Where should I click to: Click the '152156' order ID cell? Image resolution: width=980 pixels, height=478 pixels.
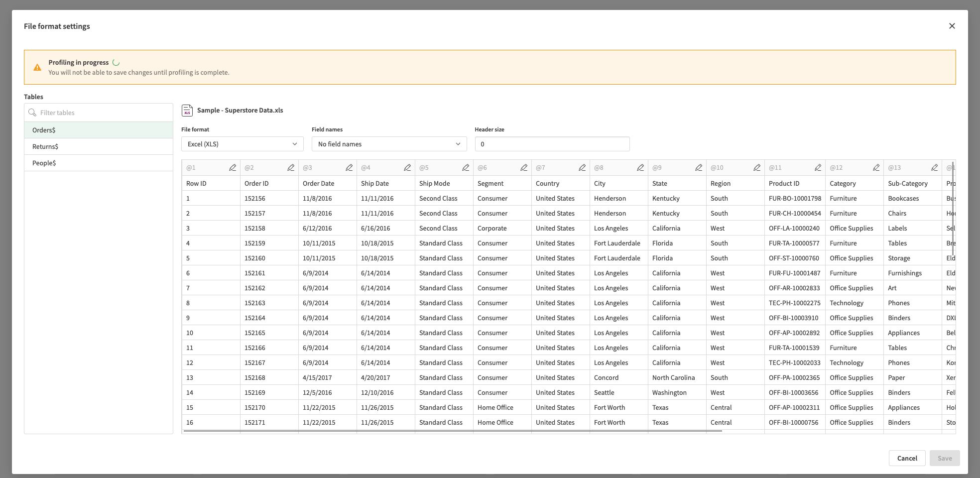(269, 198)
